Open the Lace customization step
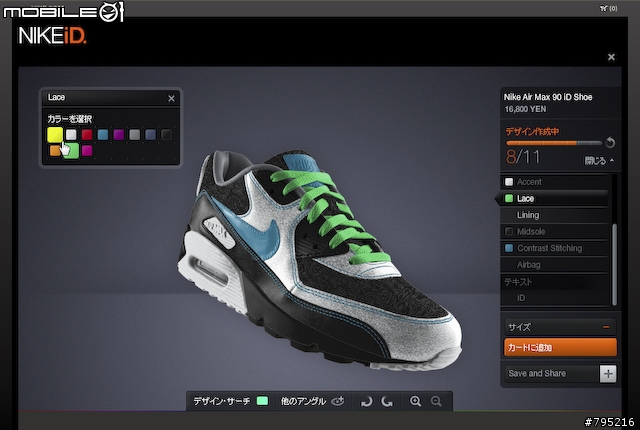640x430 pixels. pos(554,199)
